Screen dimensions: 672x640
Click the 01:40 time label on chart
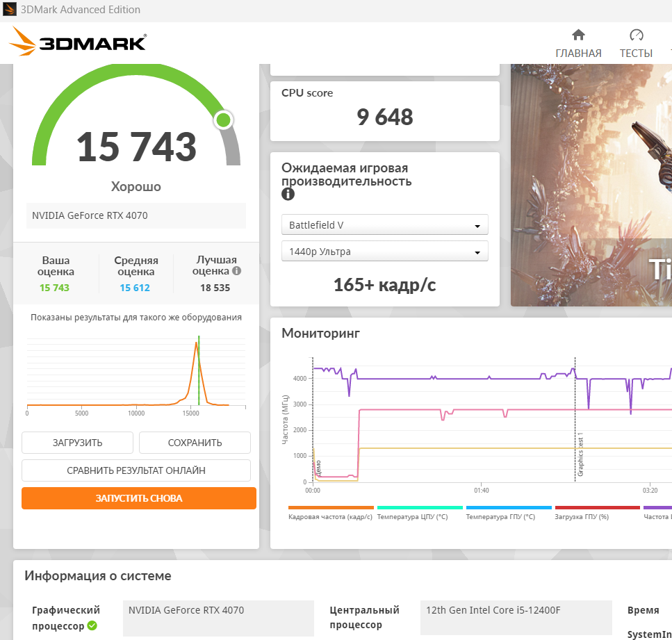tap(482, 491)
